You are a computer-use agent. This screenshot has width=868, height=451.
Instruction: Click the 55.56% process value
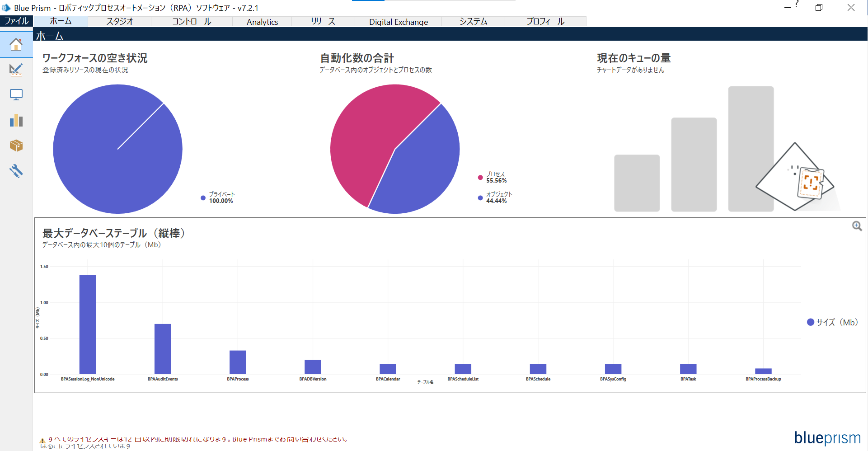coord(496,181)
